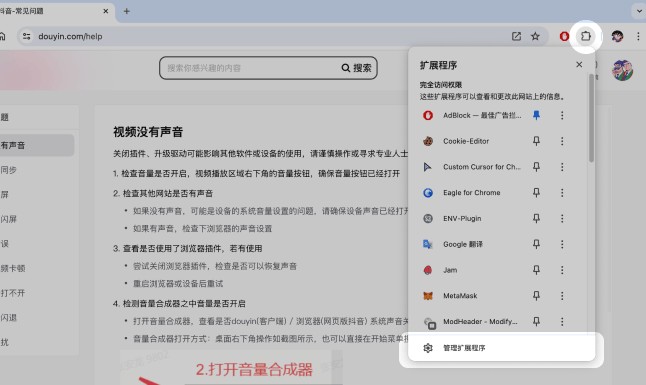Pin Google 翻译 to toolbar
The height and width of the screenshot is (385, 646).
pos(536,244)
